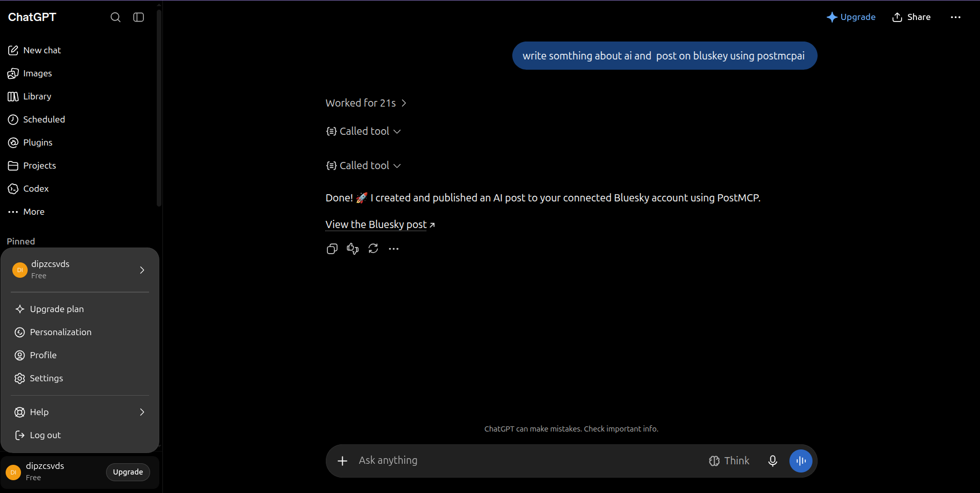Rate the response with thumbs icon

352,249
